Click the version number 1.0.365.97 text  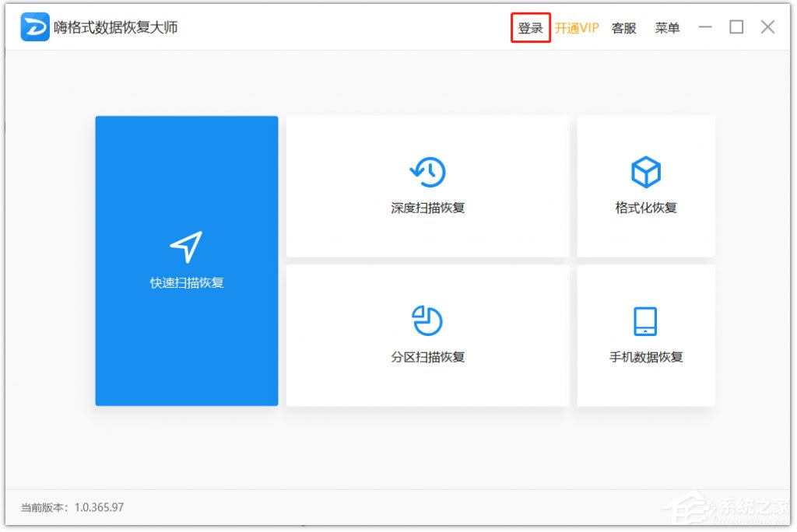click(x=100, y=504)
